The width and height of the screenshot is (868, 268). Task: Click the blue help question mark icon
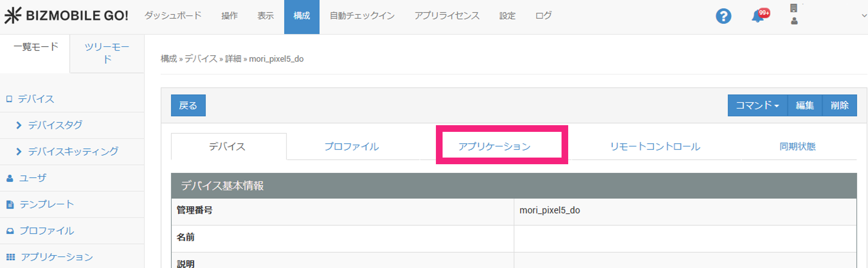click(723, 16)
